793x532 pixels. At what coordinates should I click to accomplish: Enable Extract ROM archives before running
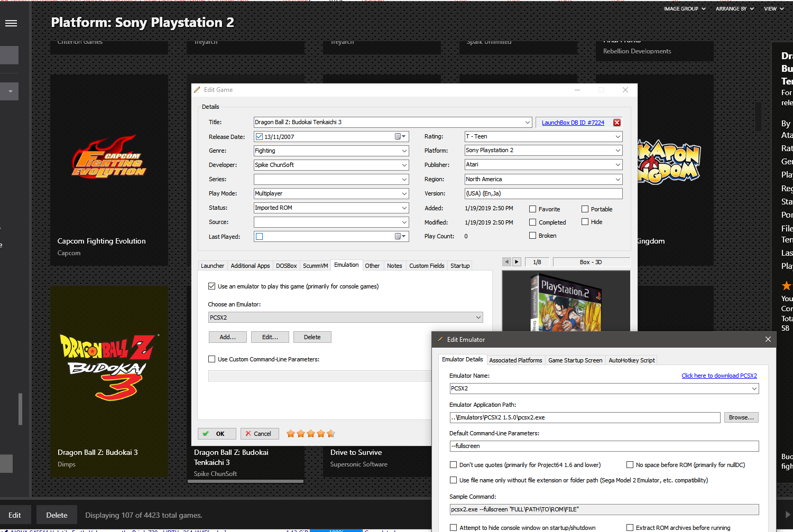click(x=630, y=528)
